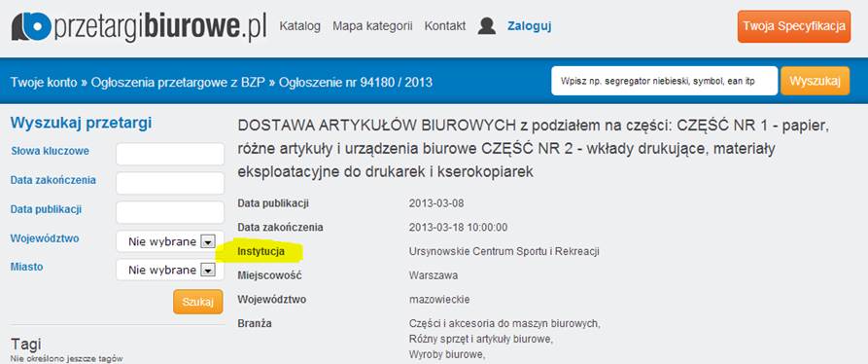Open Ogłoszenia przetargowe z BZP breadcrumb
The width and height of the screenshot is (868, 364).
[179, 83]
